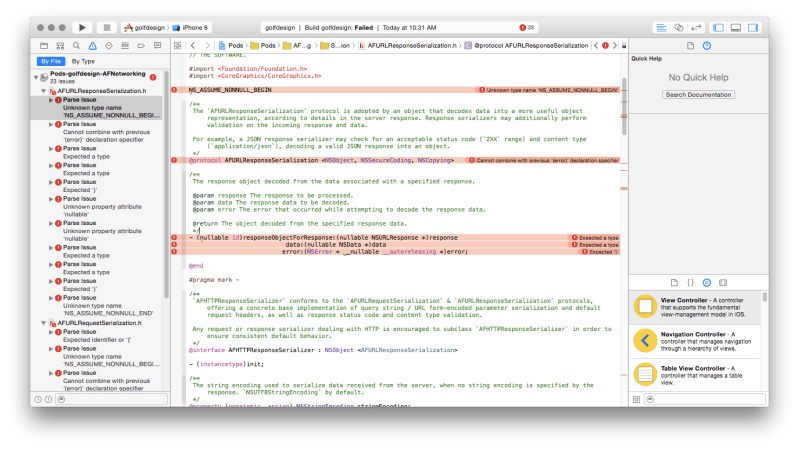Click the Search Documentation button
Screen dimensions: 799x450
pyautogui.click(x=698, y=95)
